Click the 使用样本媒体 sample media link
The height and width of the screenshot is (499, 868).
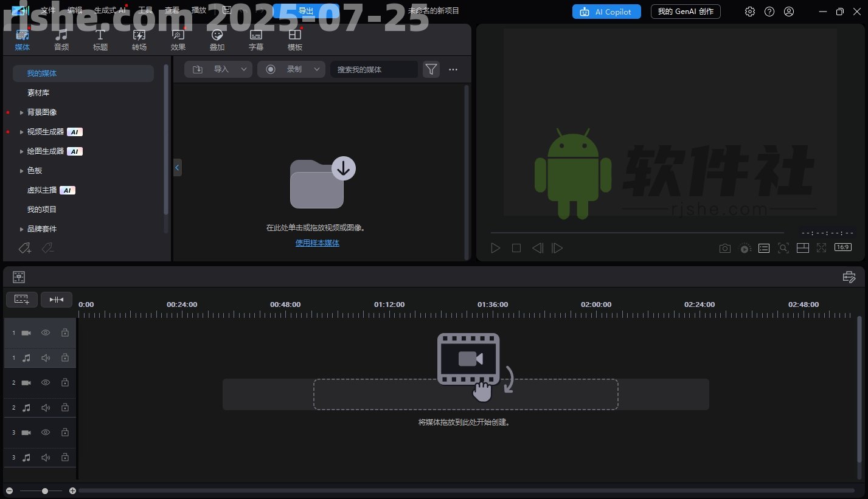[x=317, y=243]
